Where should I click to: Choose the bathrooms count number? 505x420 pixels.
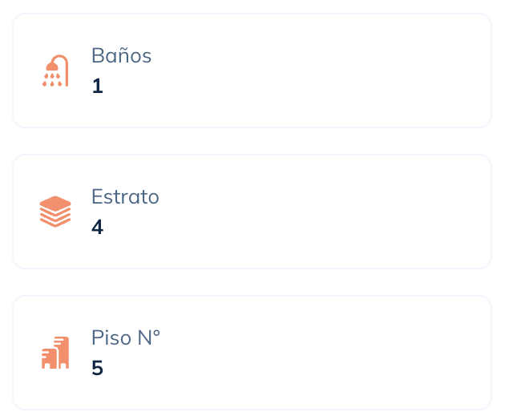click(x=97, y=86)
